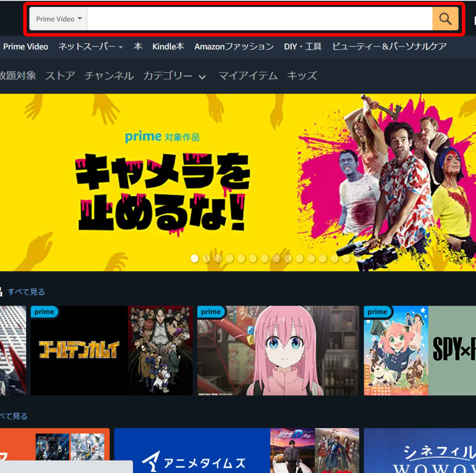Open the DIY・工具 section
This screenshot has height=473, width=476.
click(x=303, y=46)
